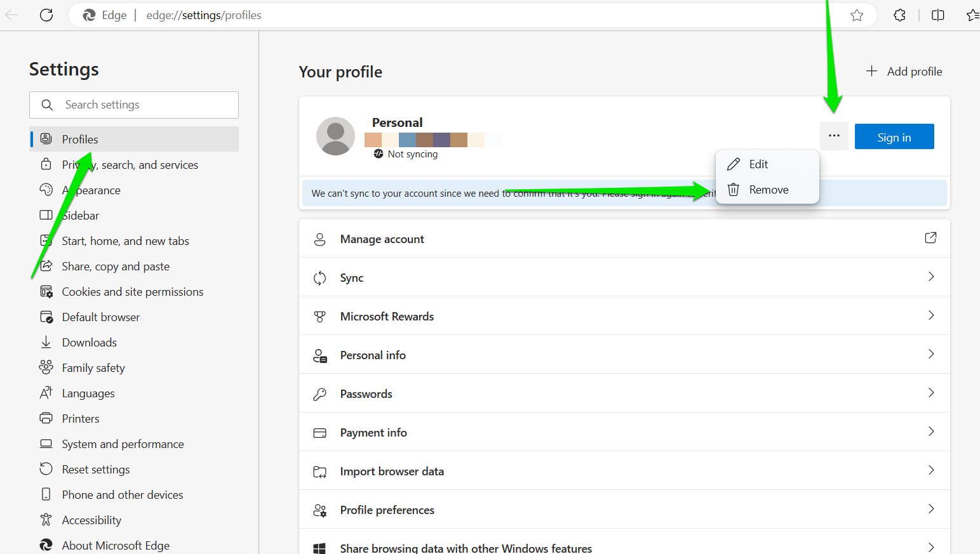This screenshot has width=980, height=554.
Task: Open Payment info settings
Action: click(x=624, y=432)
